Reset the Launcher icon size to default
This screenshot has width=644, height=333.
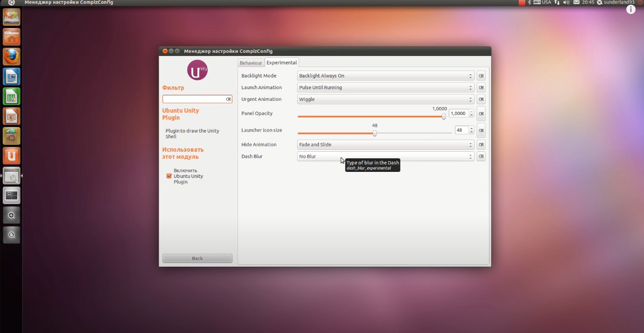click(x=481, y=130)
